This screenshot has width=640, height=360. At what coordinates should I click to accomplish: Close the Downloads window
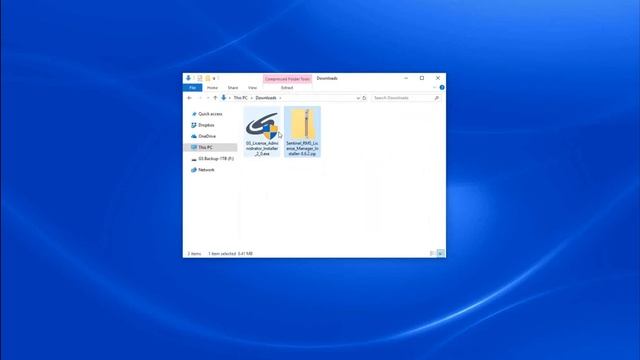point(438,78)
